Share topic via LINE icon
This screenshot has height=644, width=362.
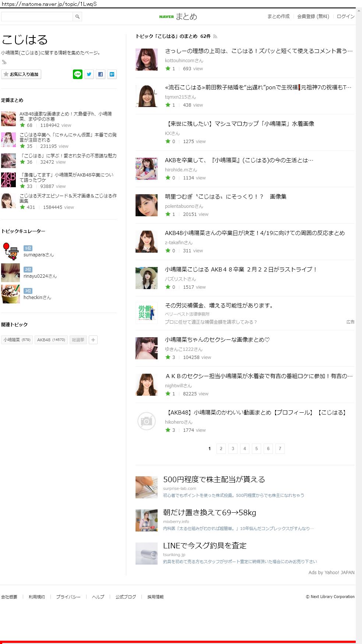pyautogui.click(x=78, y=74)
